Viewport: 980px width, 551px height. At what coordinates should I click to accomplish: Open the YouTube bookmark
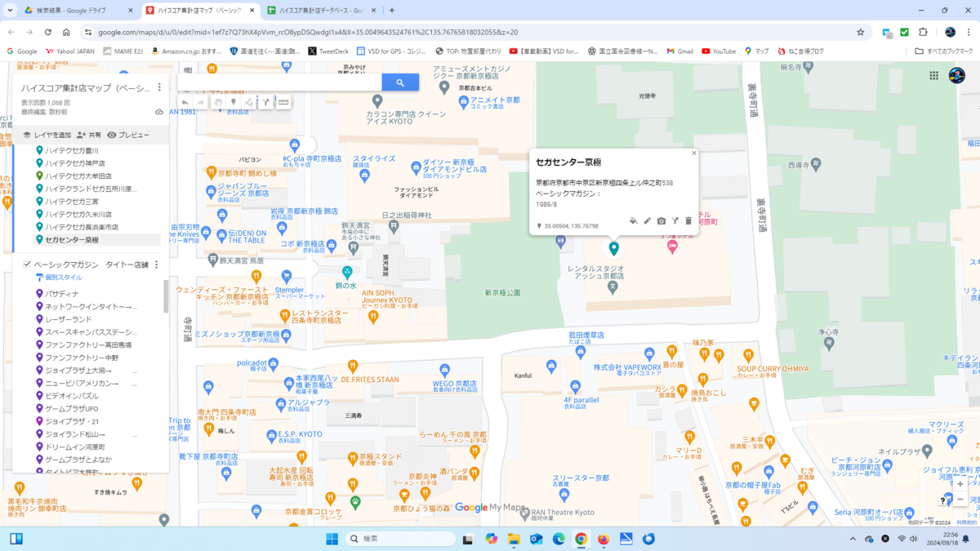[719, 51]
